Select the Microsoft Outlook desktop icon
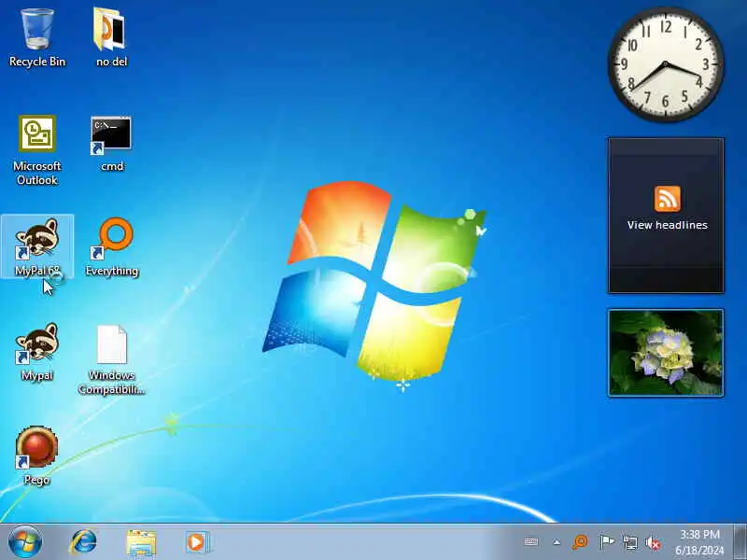747x560 pixels. point(37,150)
